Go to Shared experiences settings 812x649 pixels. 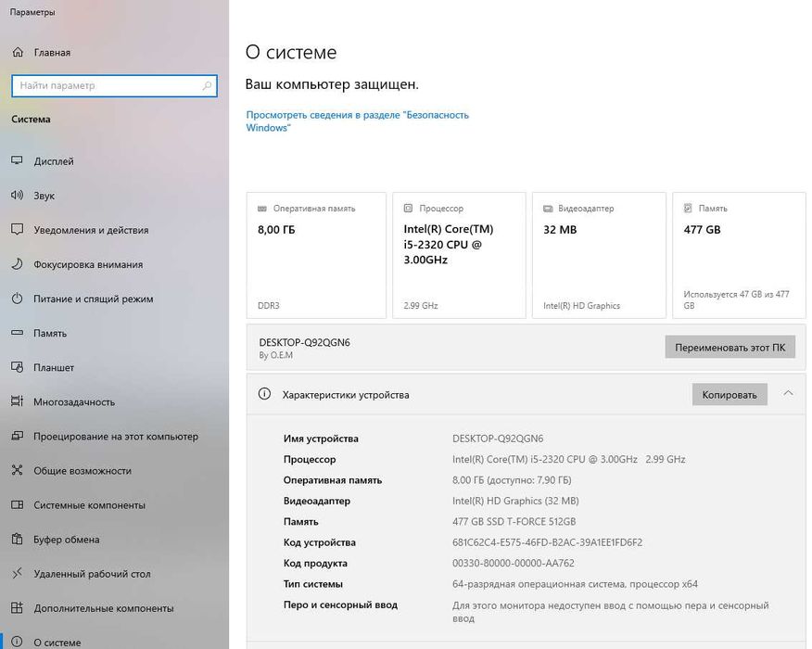pyautogui.click(x=82, y=471)
